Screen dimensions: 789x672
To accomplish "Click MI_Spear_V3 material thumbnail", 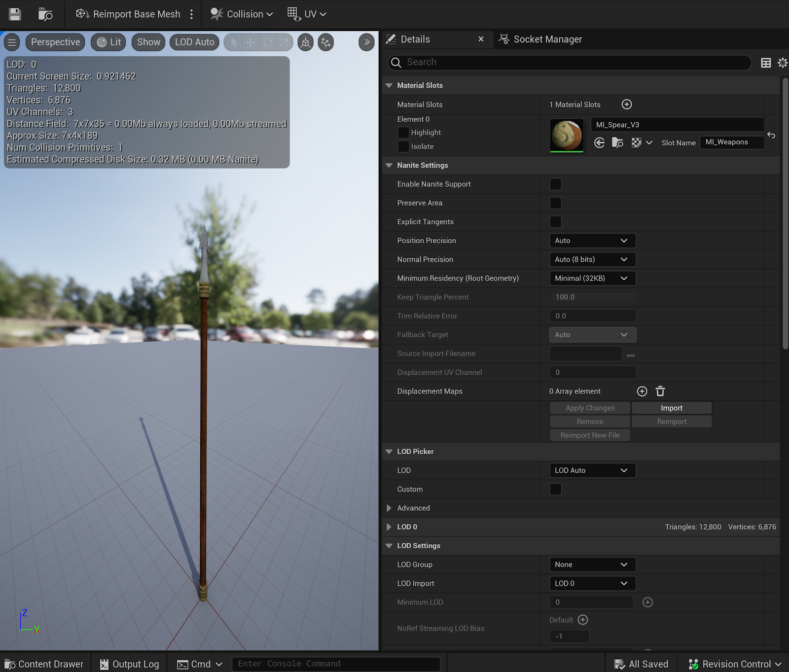I will pos(567,135).
